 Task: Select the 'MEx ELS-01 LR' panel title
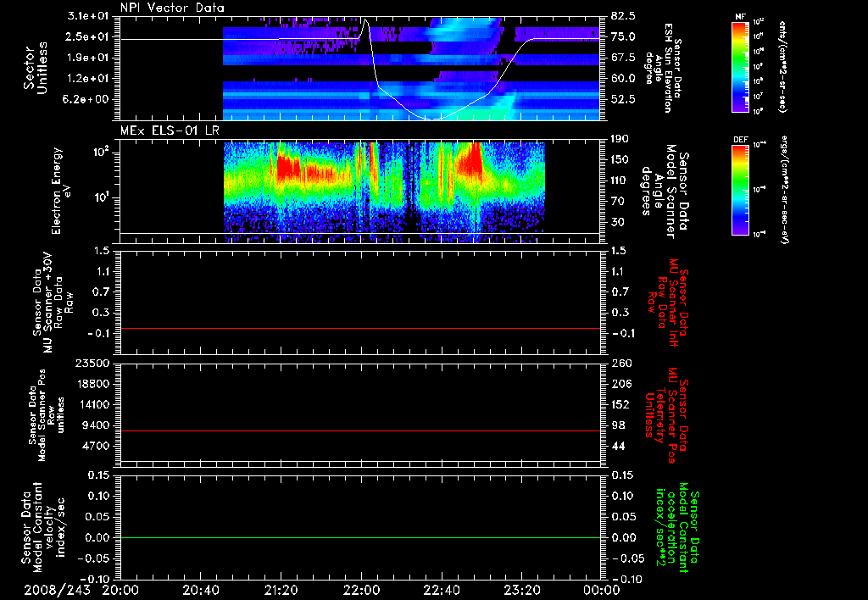pos(170,131)
